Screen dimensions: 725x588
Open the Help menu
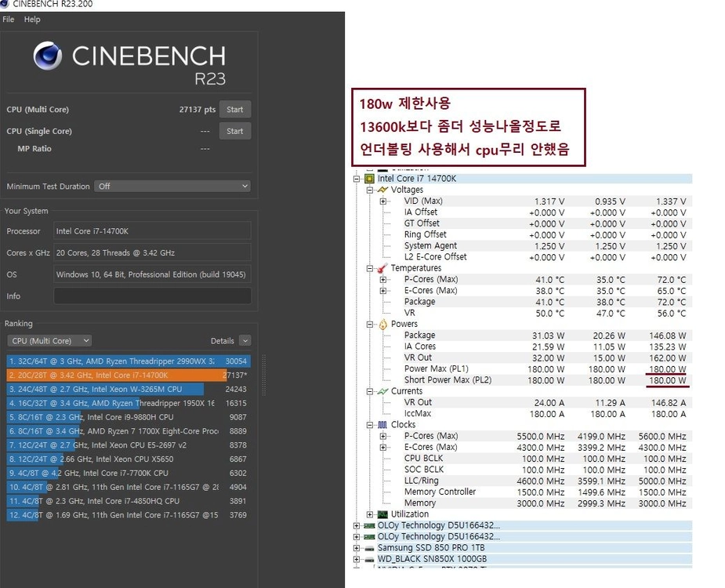[32, 20]
